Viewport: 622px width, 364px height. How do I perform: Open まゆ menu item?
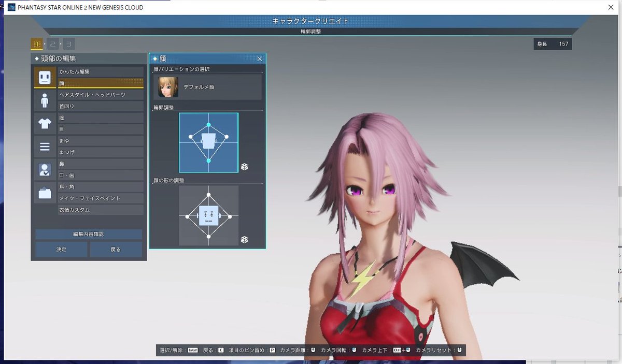[x=101, y=141]
